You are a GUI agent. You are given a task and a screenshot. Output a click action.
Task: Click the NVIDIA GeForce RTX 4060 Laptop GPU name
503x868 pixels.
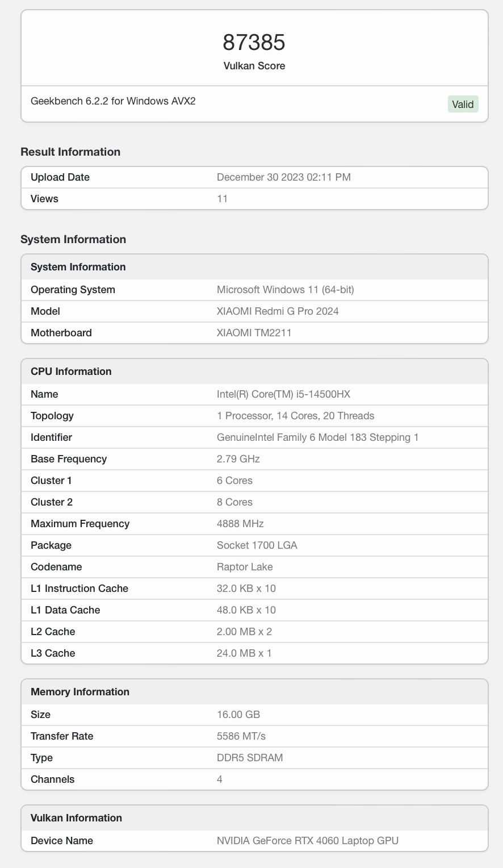coord(308,840)
